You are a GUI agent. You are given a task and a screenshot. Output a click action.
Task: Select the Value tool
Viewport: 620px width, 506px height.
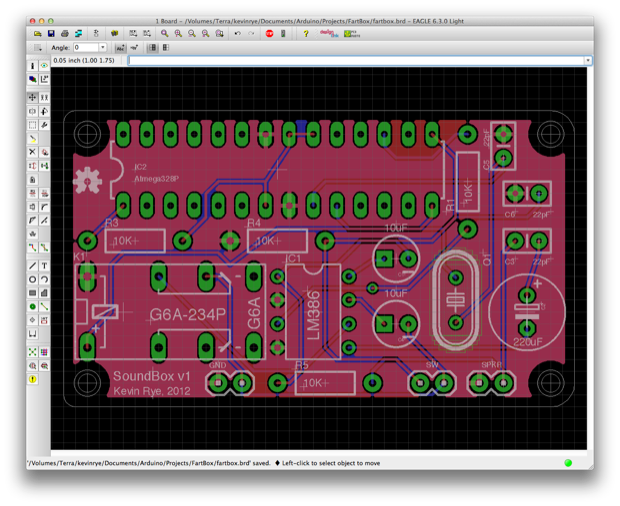tap(44, 193)
